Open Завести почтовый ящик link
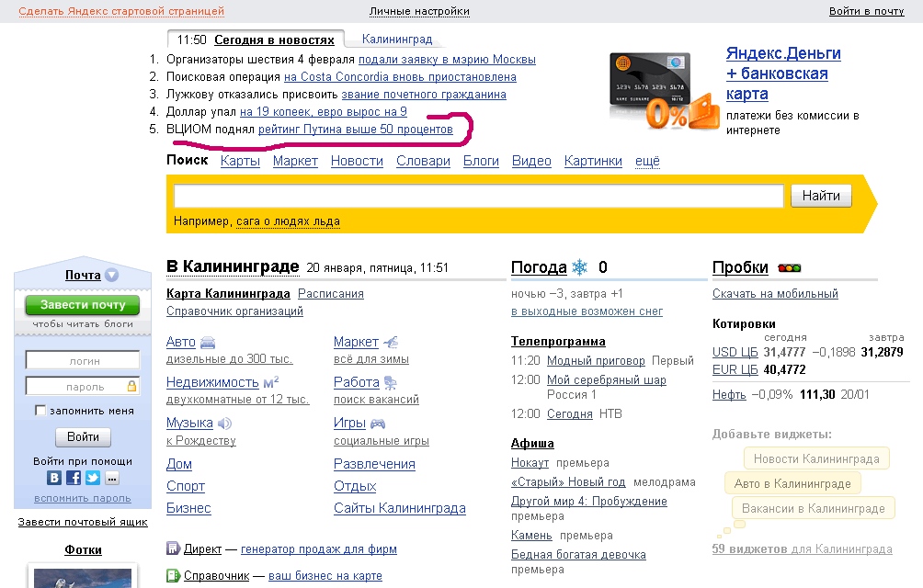This screenshot has width=923, height=588. (83, 522)
